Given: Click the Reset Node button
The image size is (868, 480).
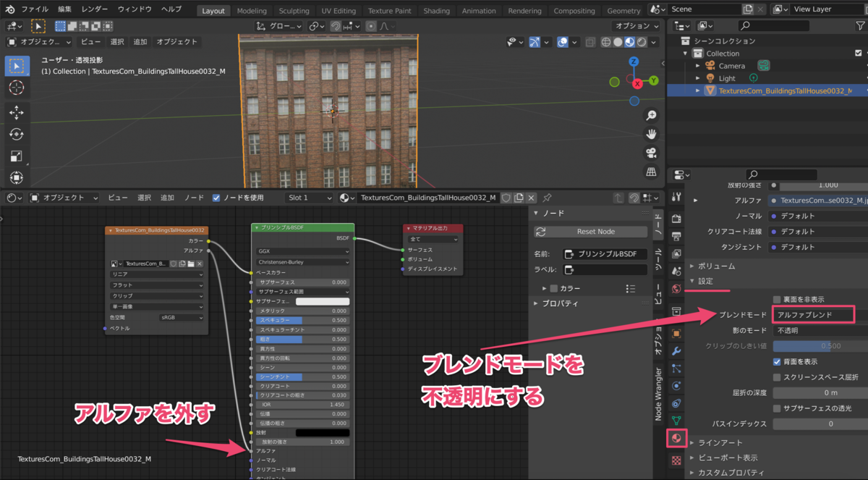Looking at the screenshot, I should [x=590, y=232].
